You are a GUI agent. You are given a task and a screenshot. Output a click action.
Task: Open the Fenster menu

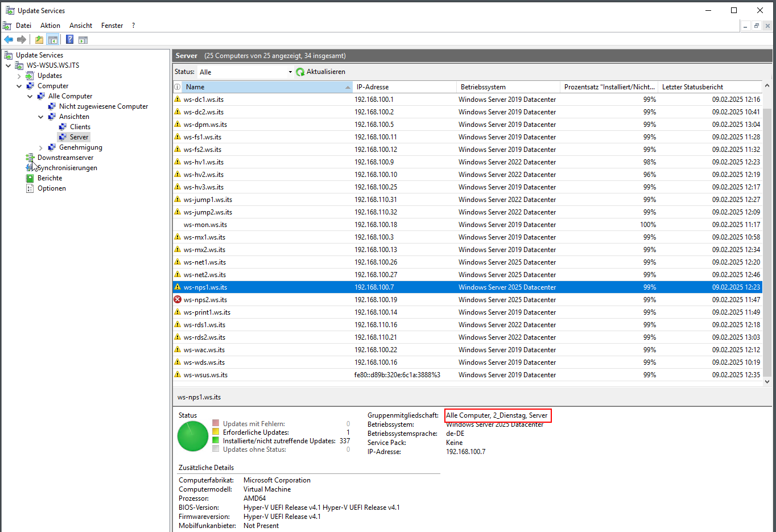pos(112,26)
